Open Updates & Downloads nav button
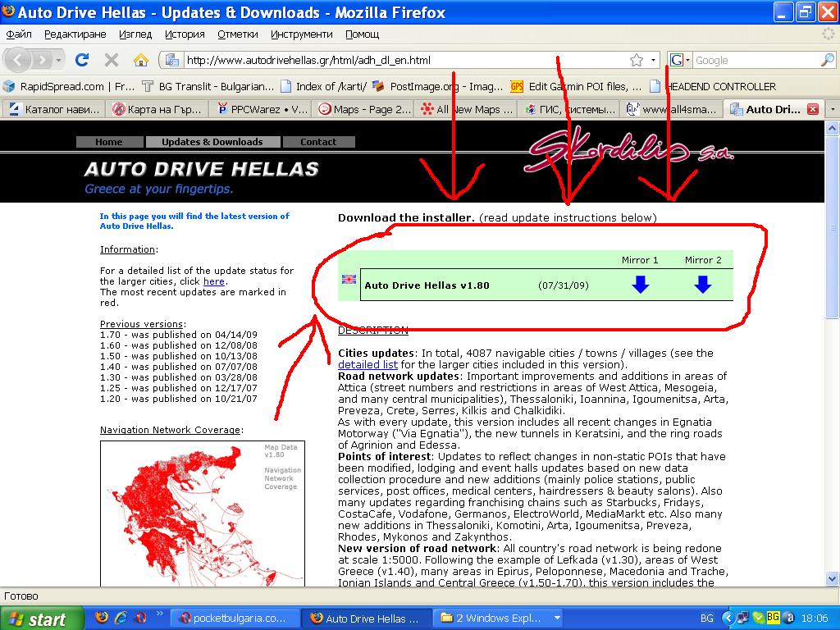Viewport: 840px width, 630px height. click(x=212, y=142)
